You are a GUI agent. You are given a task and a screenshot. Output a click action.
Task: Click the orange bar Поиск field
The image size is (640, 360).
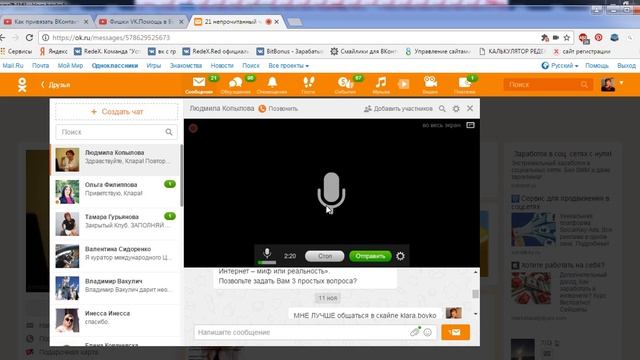point(547,84)
